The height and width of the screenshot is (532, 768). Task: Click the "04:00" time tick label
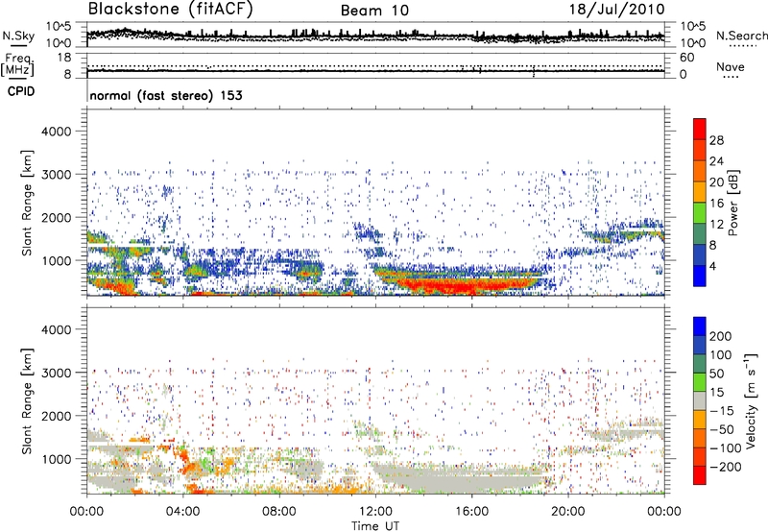pyautogui.click(x=182, y=512)
